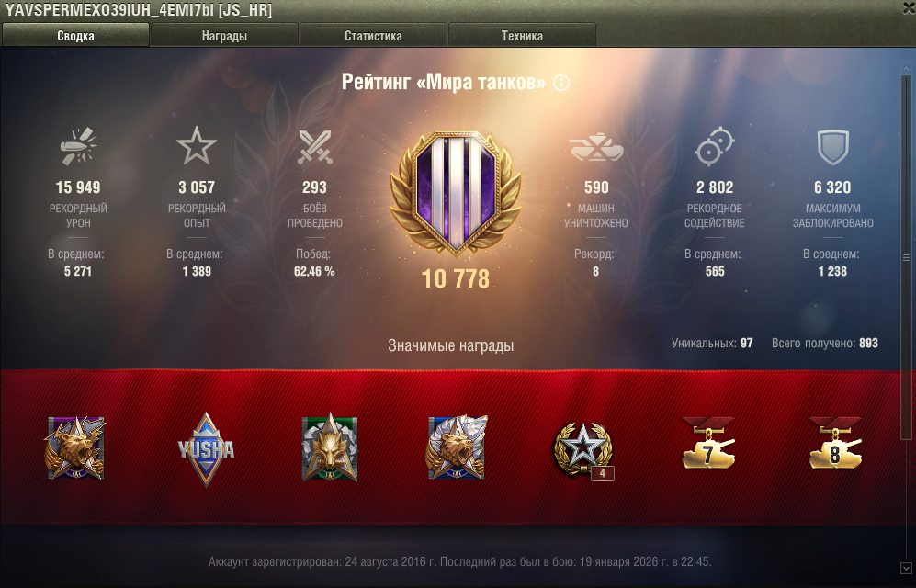Screen dimensions: 916x588
Task: Open the Техника tab
Action: [x=522, y=36]
